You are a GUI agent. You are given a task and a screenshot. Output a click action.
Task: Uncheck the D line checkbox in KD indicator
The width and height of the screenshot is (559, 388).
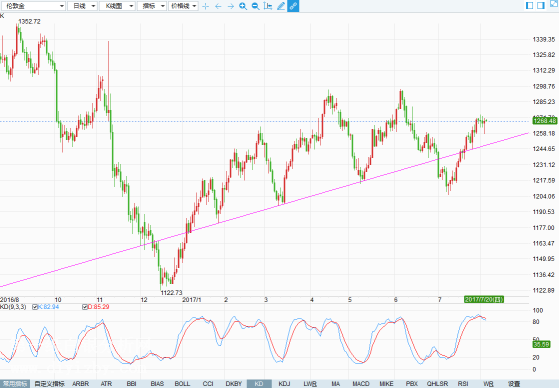click(84, 307)
